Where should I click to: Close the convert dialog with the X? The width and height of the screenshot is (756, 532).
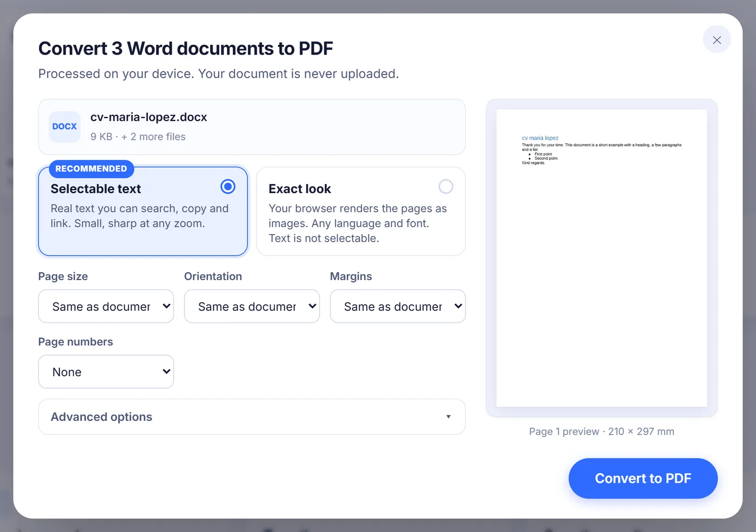point(717,40)
